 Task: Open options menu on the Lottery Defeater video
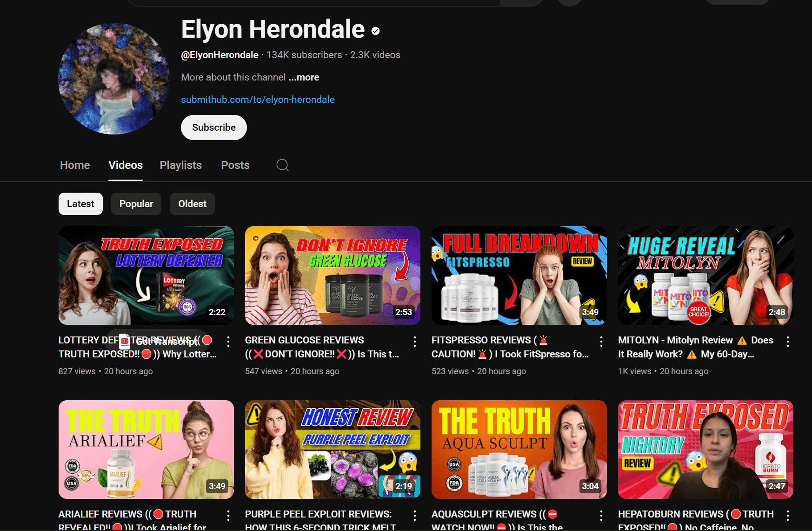point(228,342)
